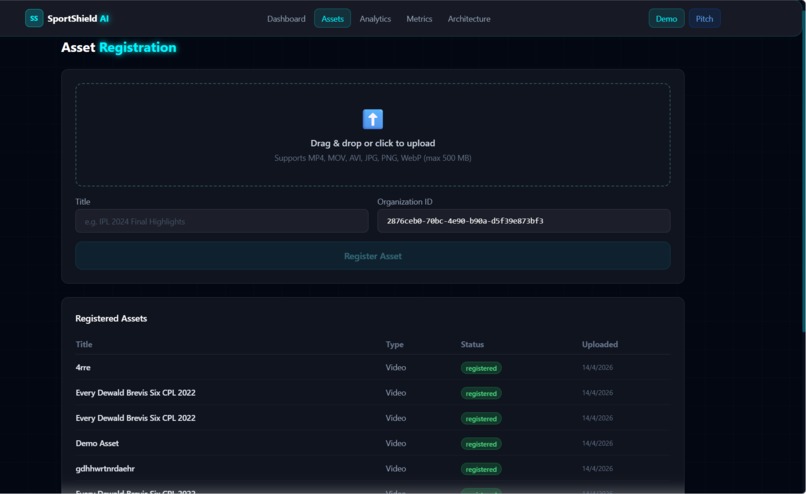This screenshot has width=806, height=494.
Task: Click registered badge in the 4rre row
Action: coord(481,368)
